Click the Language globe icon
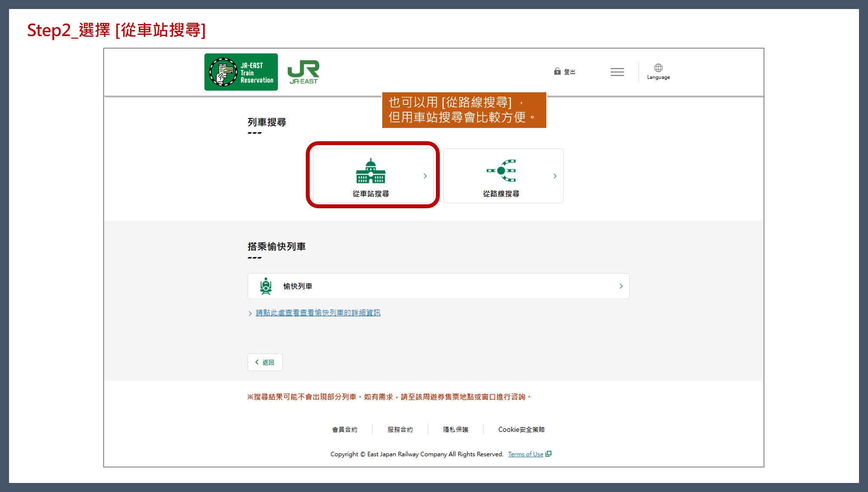 pos(658,68)
